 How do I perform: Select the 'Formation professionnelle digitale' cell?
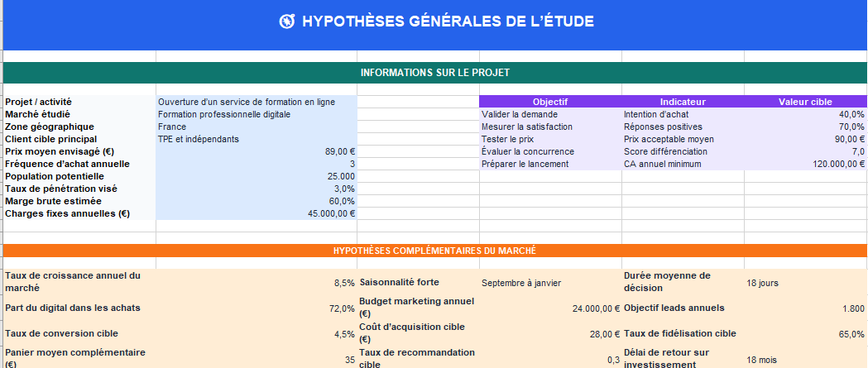point(257,114)
